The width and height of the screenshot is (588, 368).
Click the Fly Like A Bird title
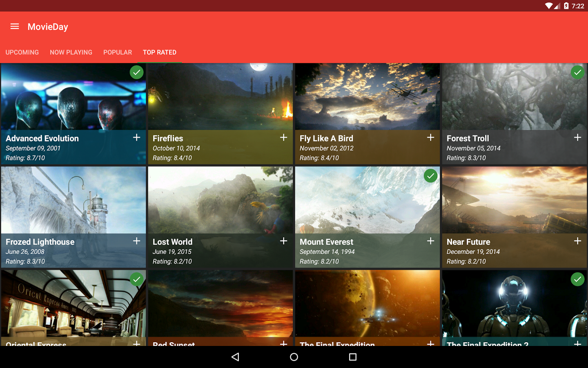pyautogui.click(x=326, y=138)
